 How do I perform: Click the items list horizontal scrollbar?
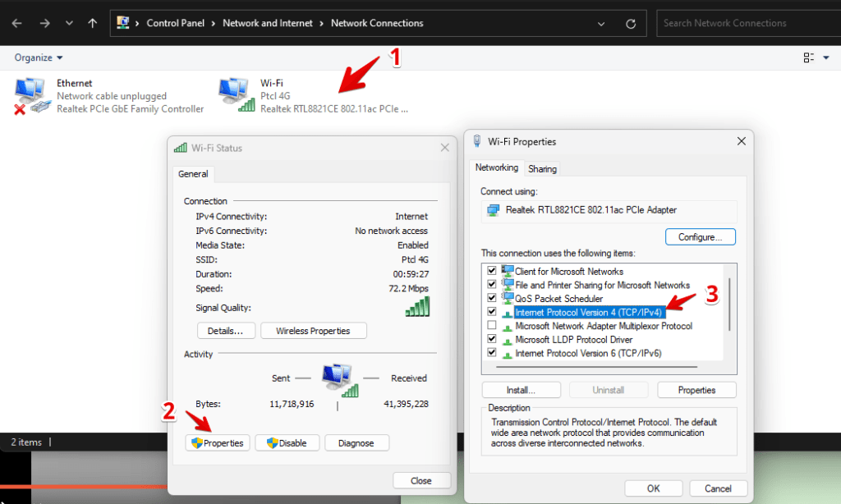pyautogui.click(x=596, y=367)
